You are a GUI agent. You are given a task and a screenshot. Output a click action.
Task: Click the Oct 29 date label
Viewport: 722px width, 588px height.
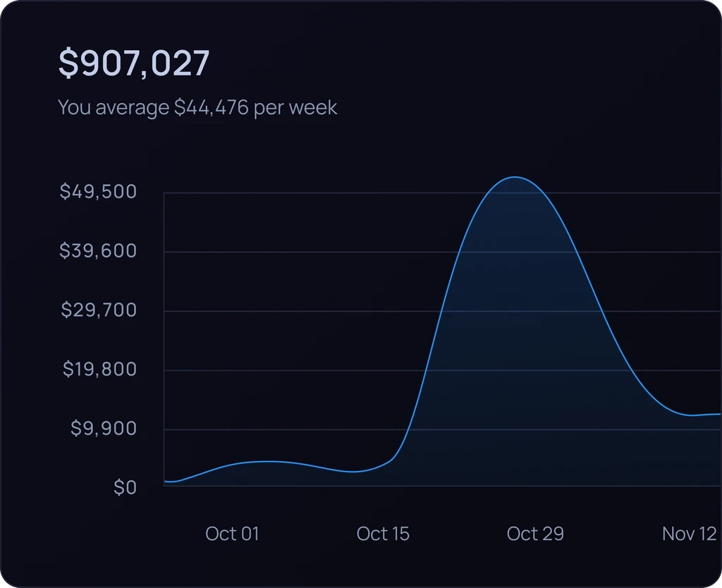535,534
